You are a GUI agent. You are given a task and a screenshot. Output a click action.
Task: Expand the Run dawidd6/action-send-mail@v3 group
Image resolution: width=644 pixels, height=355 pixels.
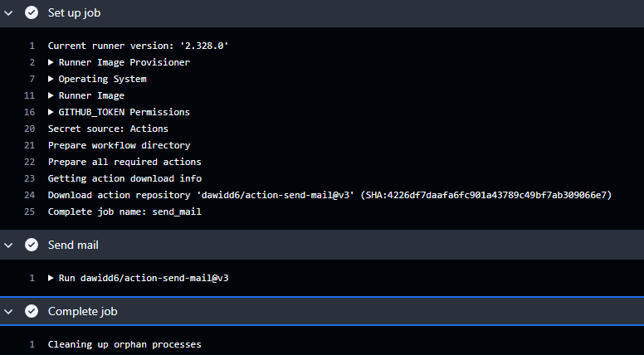click(51, 278)
